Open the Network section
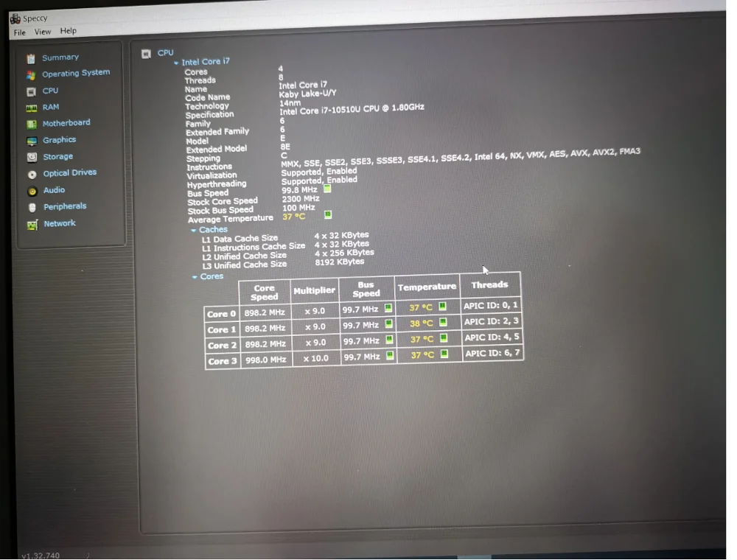Viewport: 737px width, 560px height. click(60, 224)
